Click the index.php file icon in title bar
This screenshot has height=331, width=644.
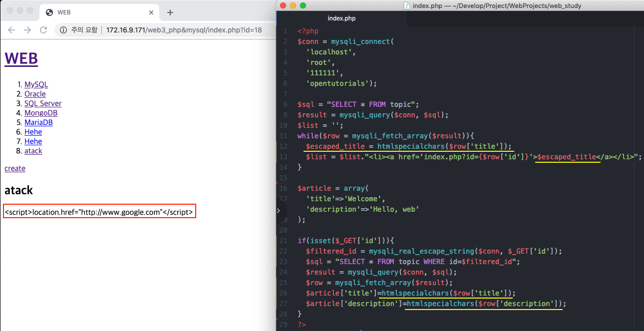407,5
